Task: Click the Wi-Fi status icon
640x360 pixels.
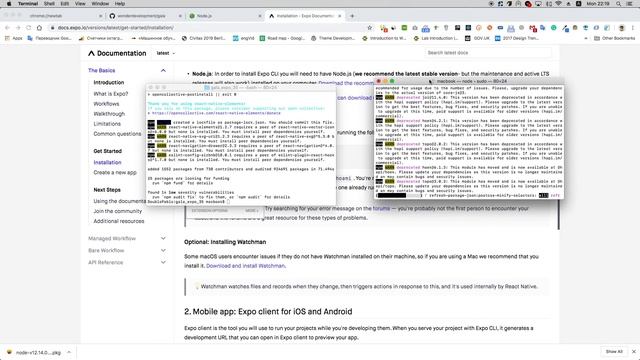Action: click(x=558, y=4)
